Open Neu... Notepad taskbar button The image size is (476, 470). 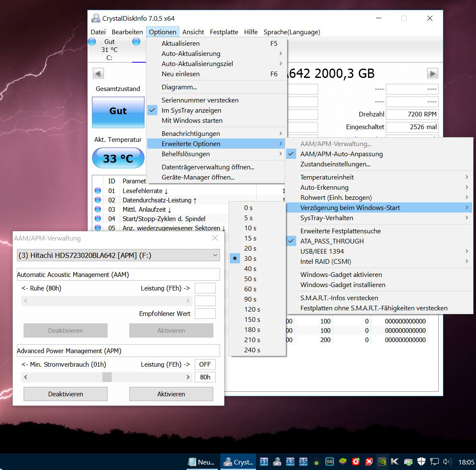202,462
